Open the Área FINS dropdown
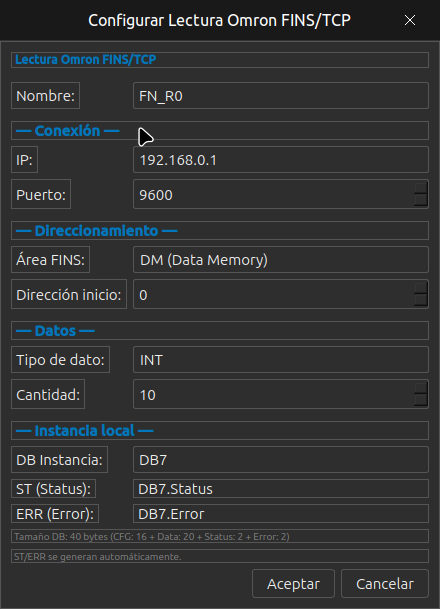 click(281, 259)
